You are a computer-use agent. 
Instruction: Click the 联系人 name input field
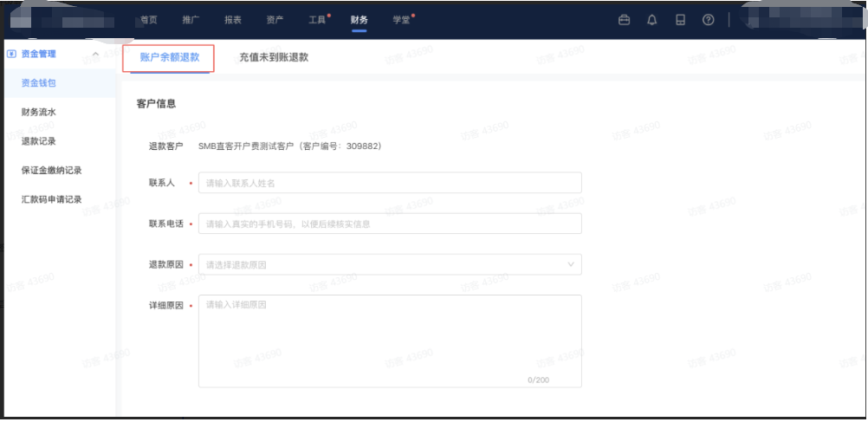(x=390, y=183)
